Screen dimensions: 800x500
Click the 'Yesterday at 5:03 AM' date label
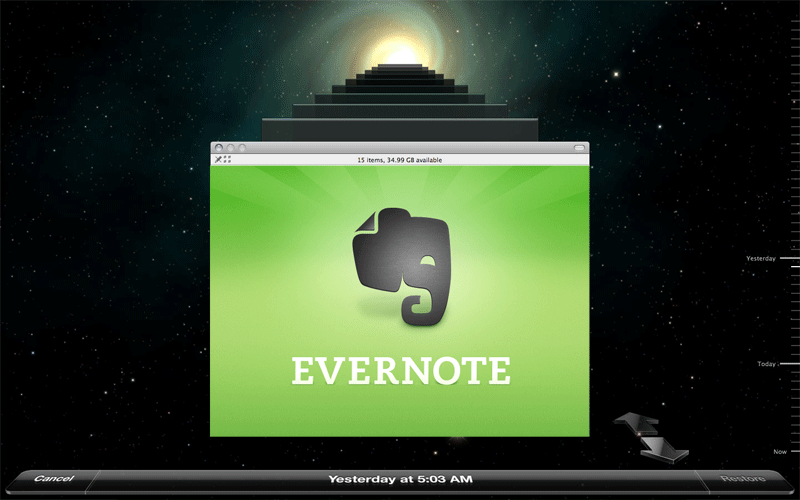(400, 479)
